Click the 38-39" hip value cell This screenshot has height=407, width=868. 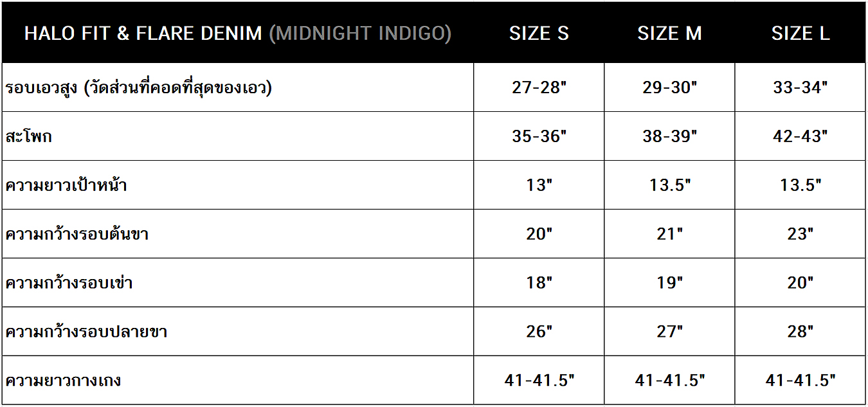669,136
